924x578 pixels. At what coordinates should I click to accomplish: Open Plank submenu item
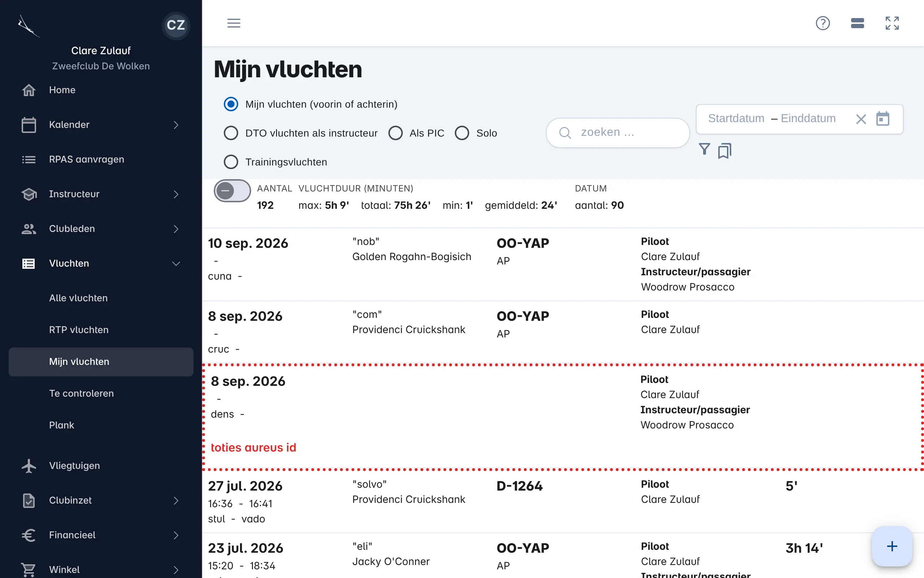point(101,426)
